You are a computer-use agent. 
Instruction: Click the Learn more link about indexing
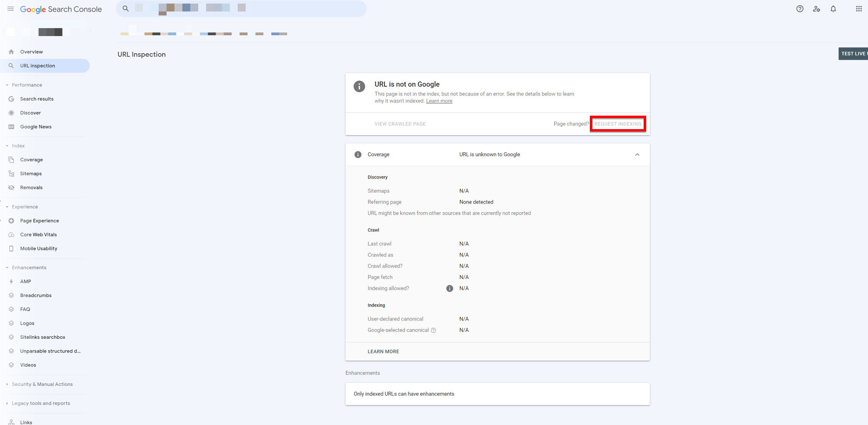pos(439,101)
